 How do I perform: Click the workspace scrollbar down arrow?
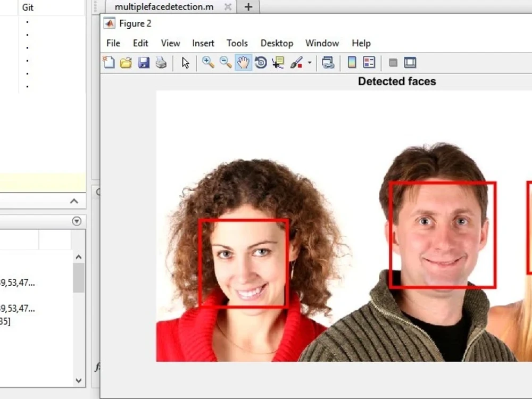pyautogui.click(x=79, y=380)
